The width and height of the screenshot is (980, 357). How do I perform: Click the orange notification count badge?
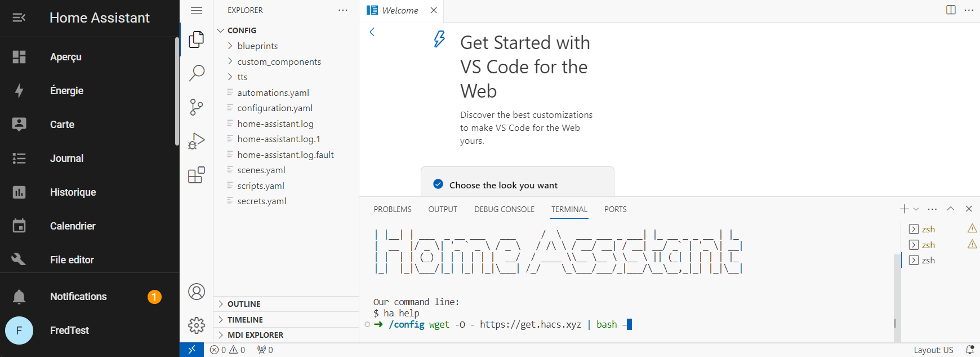(154, 297)
